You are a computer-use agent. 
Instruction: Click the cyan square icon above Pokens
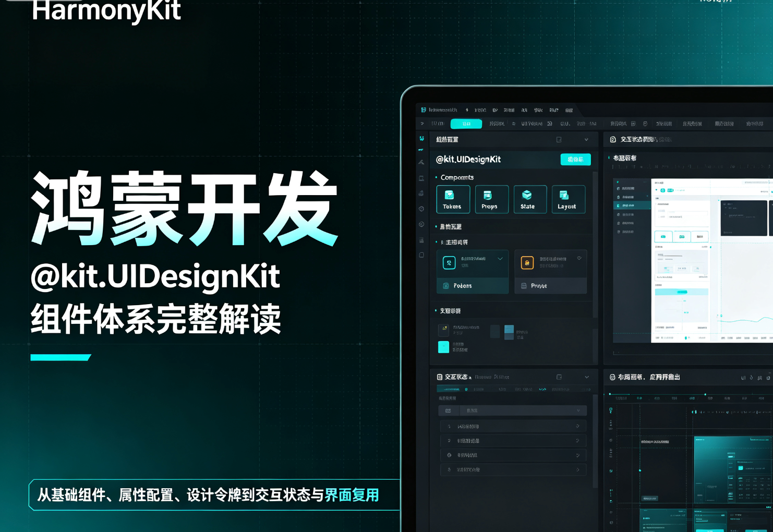[449, 263]
